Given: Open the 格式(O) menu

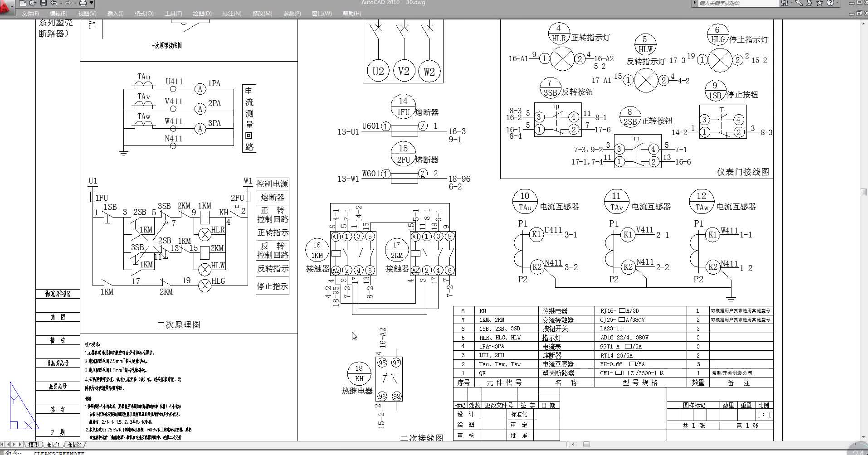Looking at the screenshot, I should pyautogui.click(x=144, y=13).
